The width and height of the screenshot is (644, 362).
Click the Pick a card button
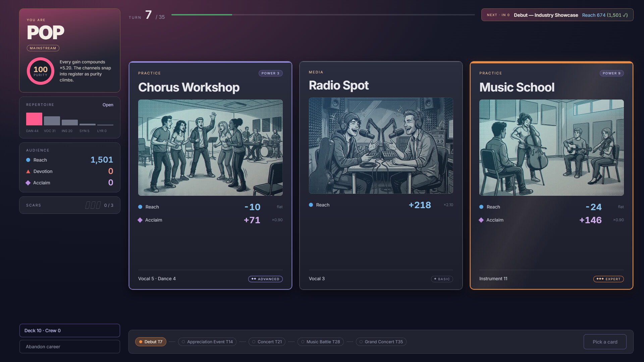pyautogui.click(x=605, y=342)
